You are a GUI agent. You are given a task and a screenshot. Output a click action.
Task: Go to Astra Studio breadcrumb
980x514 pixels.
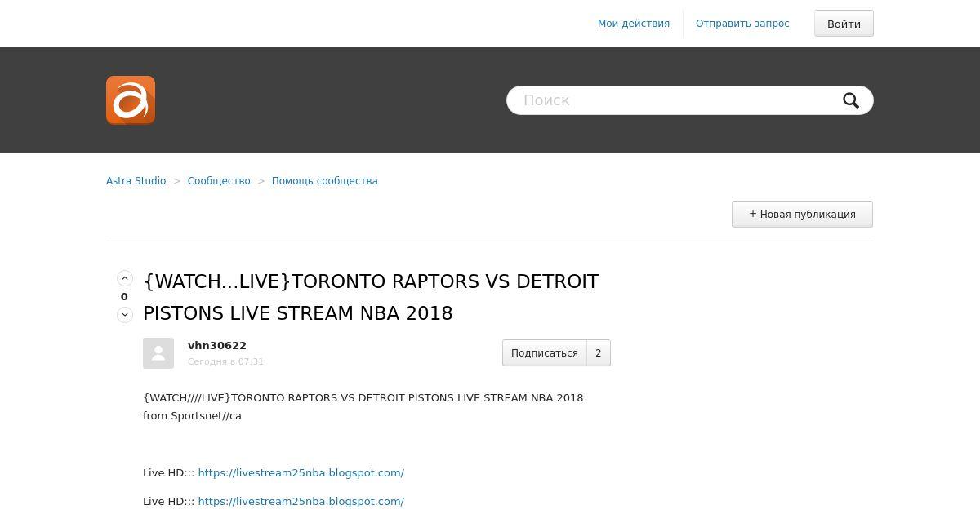click(136, 181)
